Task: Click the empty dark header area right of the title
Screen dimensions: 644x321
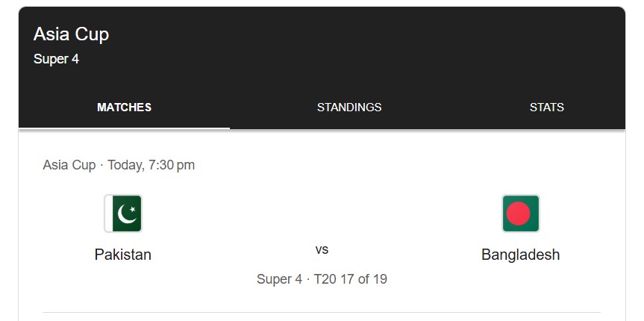Action: pyautogui.click(x=373, y=45)
